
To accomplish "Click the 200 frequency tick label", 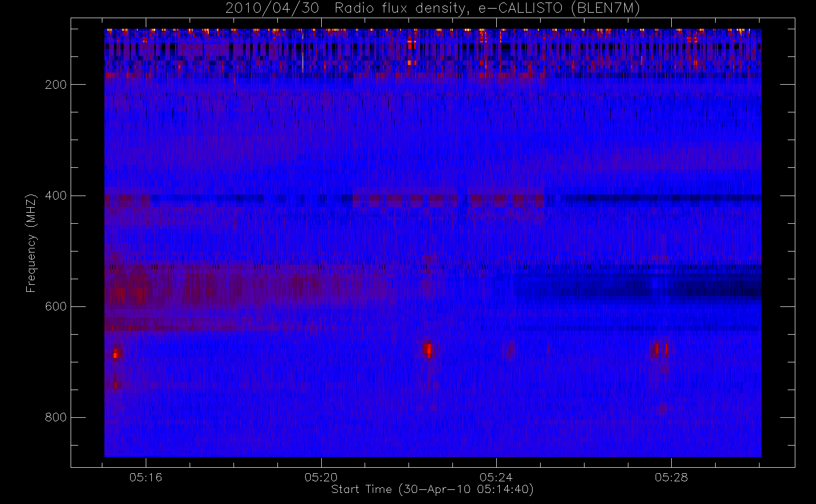I will [x=55, y=85].
